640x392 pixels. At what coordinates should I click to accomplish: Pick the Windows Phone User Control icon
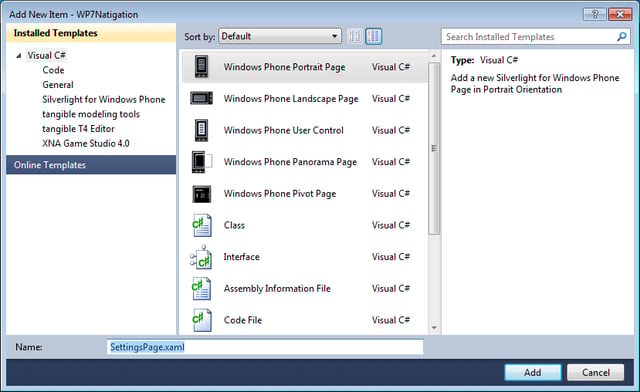(x=201, y=130)
